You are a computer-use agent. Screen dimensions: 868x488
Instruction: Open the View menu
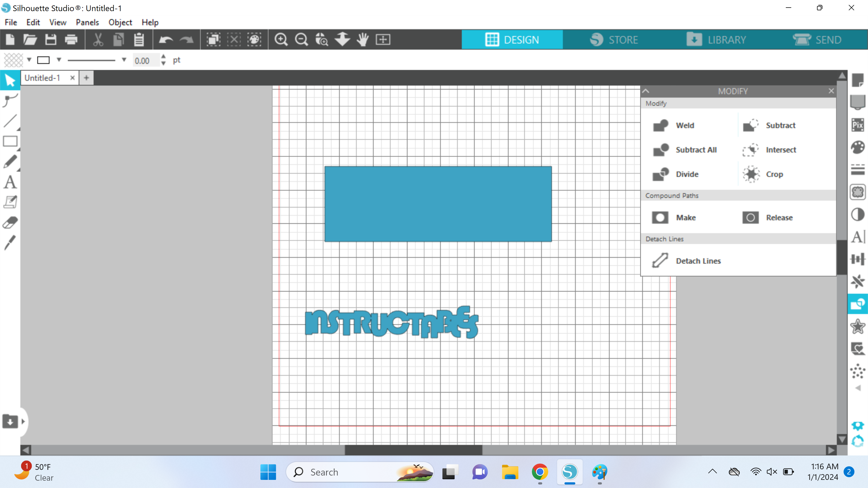(x=58, y=22)
